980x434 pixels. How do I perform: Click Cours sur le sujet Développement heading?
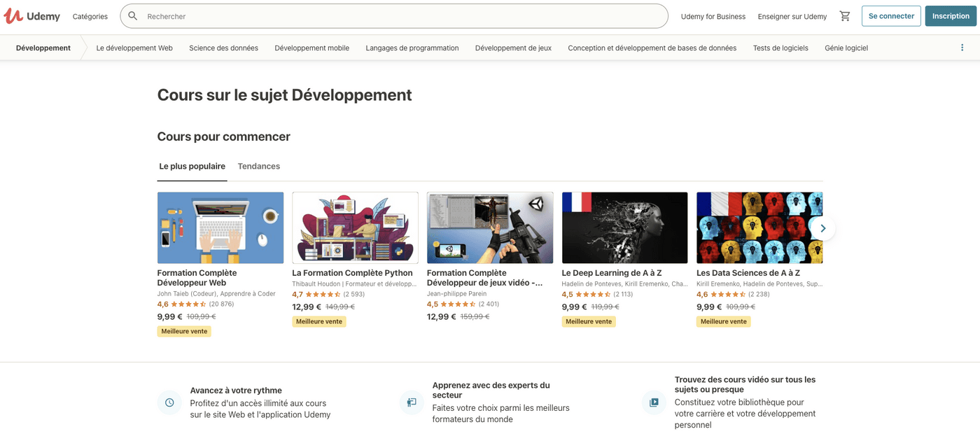pos(285,95)
